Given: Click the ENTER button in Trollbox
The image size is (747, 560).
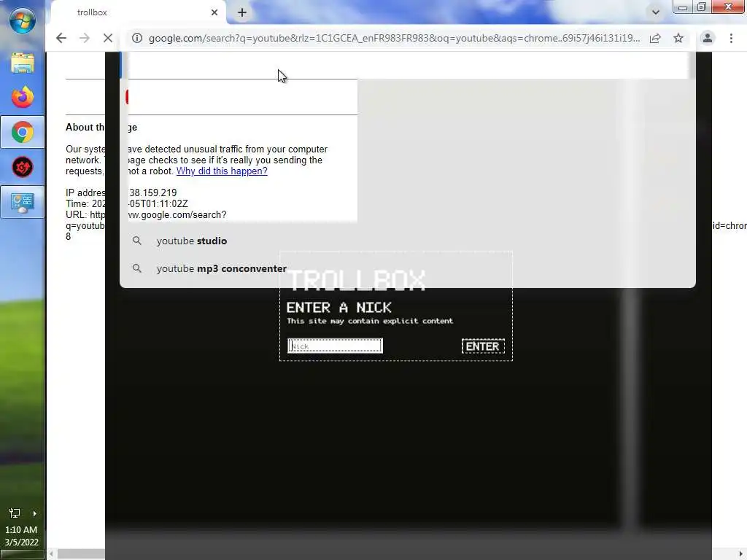Looking at the screenshot, I should pyautogui.click(x=483, y=346).
